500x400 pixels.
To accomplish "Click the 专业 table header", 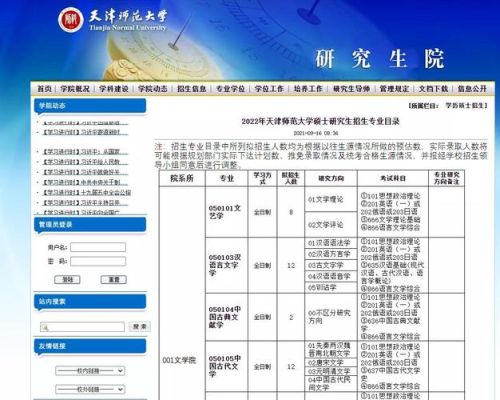I will point(227,178).
